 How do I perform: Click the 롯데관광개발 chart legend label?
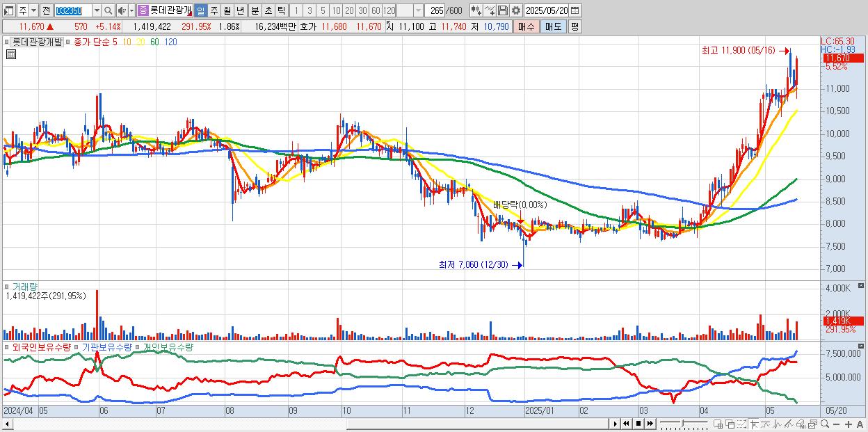coord(37,42)
